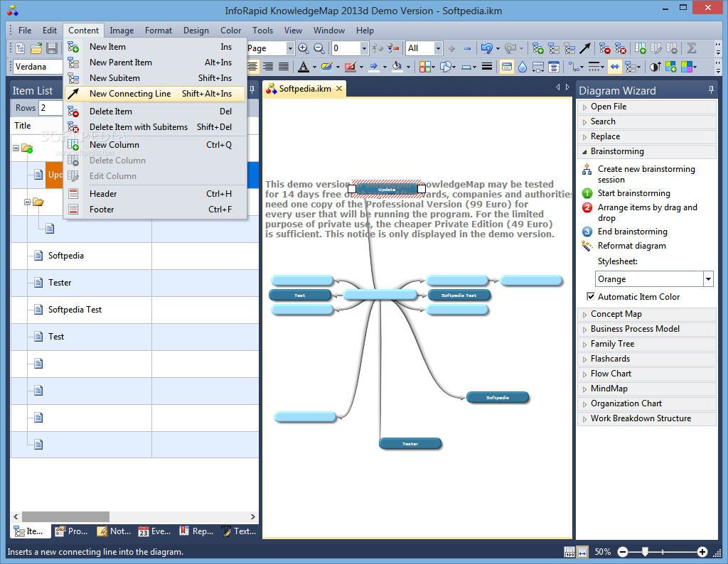
Task: Click the New Item toolbar icon
Action: (x=538, y=48)
